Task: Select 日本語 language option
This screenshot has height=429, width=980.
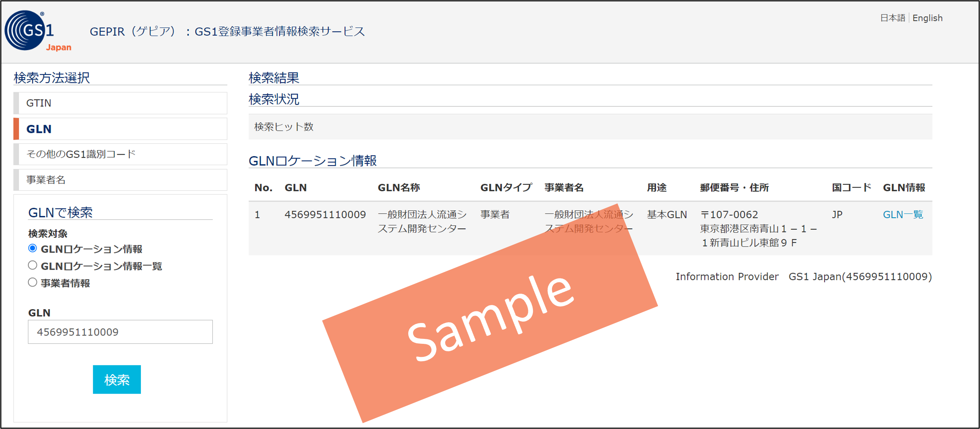Action: point(893,17)
